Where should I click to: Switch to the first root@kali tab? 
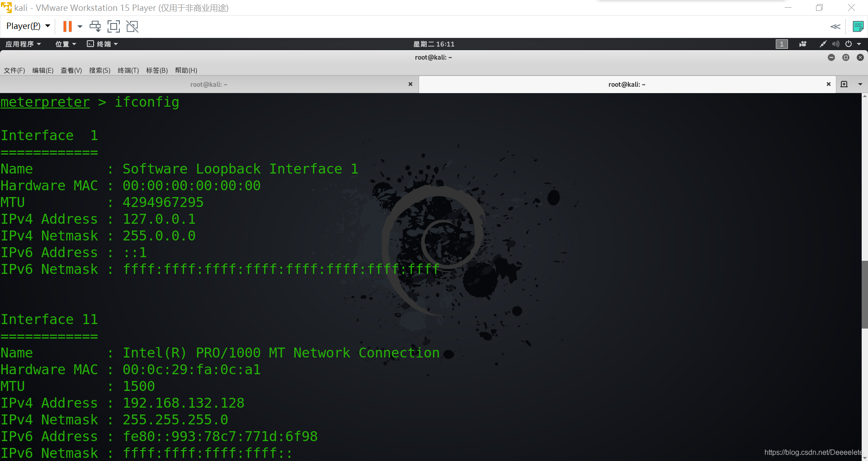click(x=209, y=85)
